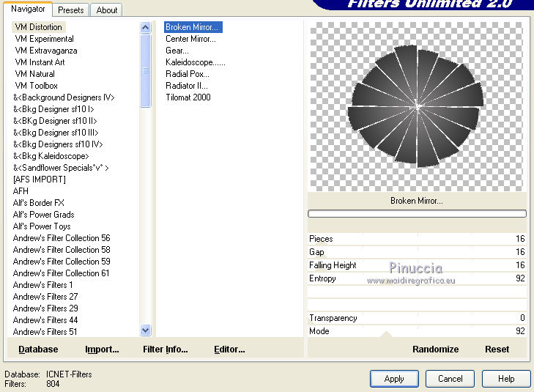The height and width of the screenshot is (392, 534).
Task: Click the Pieces slider
Action: tap(418, 239)
